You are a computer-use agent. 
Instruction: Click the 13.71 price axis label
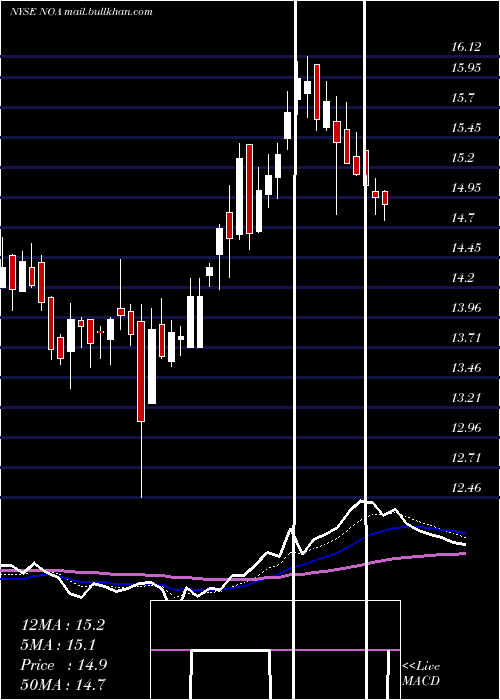(x=466, y=338)
